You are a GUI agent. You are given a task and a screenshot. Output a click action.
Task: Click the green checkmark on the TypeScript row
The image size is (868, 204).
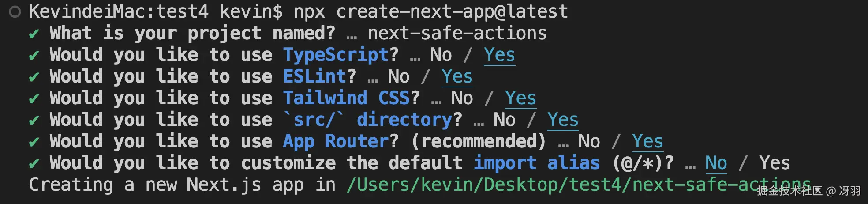(x=34, y=56)
